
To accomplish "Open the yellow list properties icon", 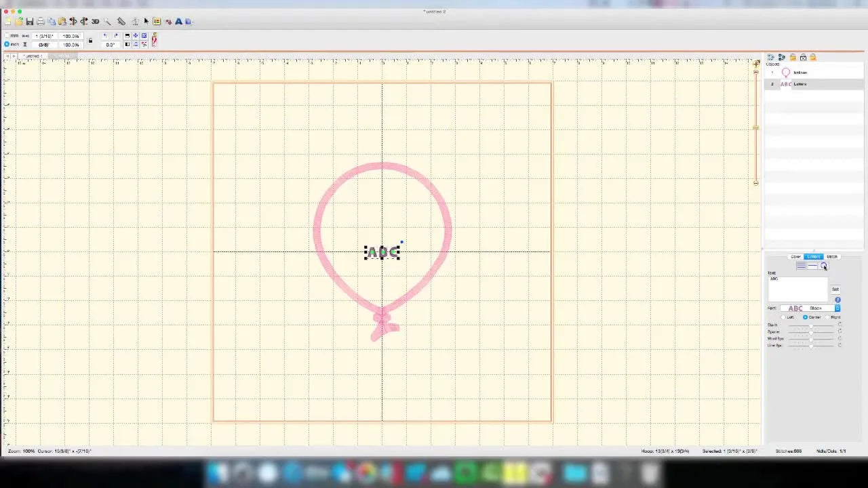I will (157, 22).
